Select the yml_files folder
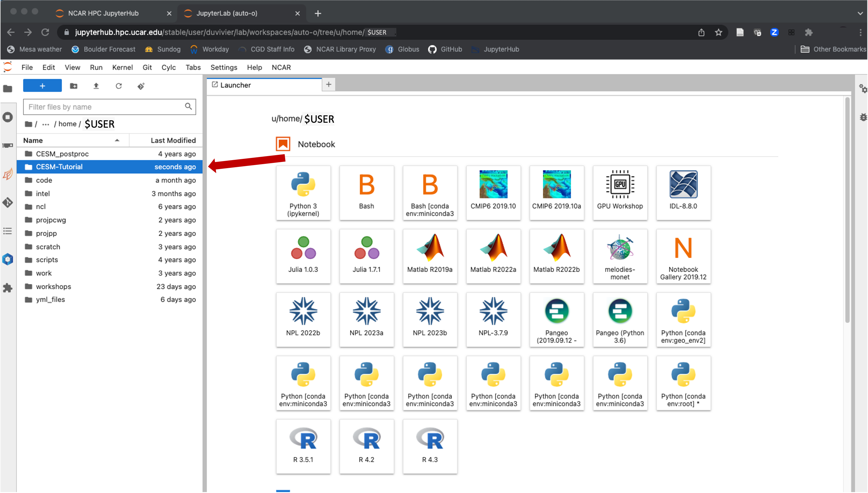Image resolution: width=868 pixels, height=493 pixels. click(x=109, y=299)
